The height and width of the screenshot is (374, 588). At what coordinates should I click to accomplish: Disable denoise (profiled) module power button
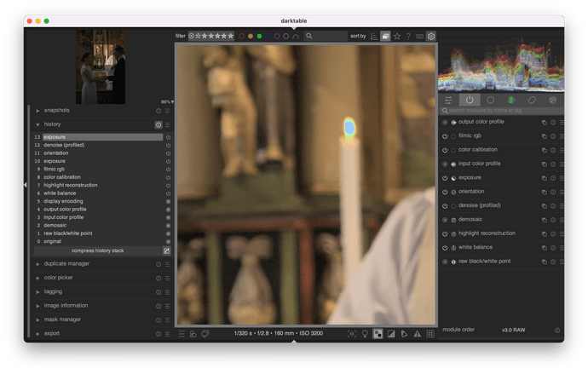(x=445, y=206)
